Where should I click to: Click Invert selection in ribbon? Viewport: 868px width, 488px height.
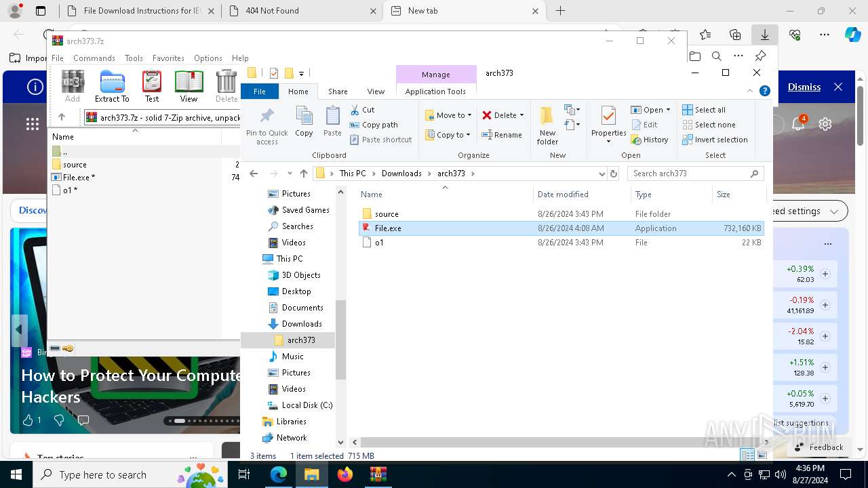tap(715, 140)
